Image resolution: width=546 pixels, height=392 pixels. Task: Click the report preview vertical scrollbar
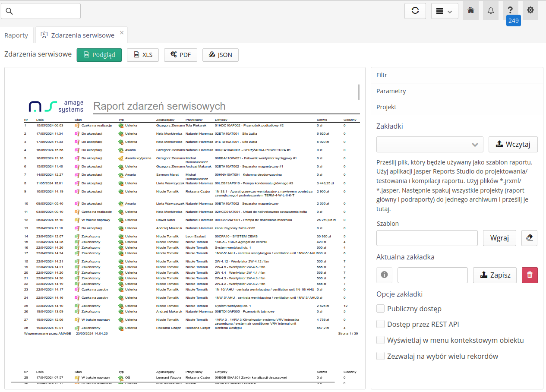point(359,92)
